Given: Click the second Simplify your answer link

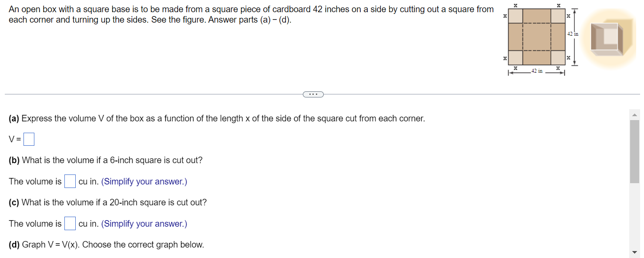Looking at the screenshot, I should [144, 224].
